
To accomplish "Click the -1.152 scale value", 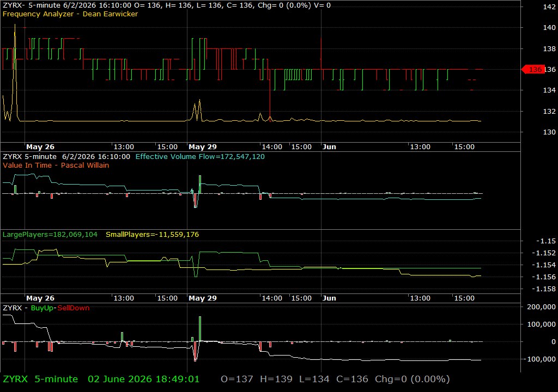I will [543, 253].
